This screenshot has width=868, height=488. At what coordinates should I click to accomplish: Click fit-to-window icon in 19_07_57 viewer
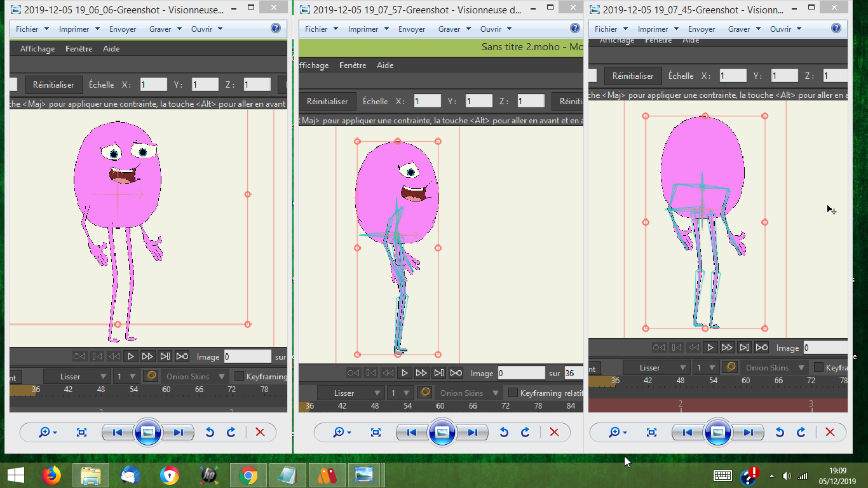pyautogui.click(x=376, y=433)
